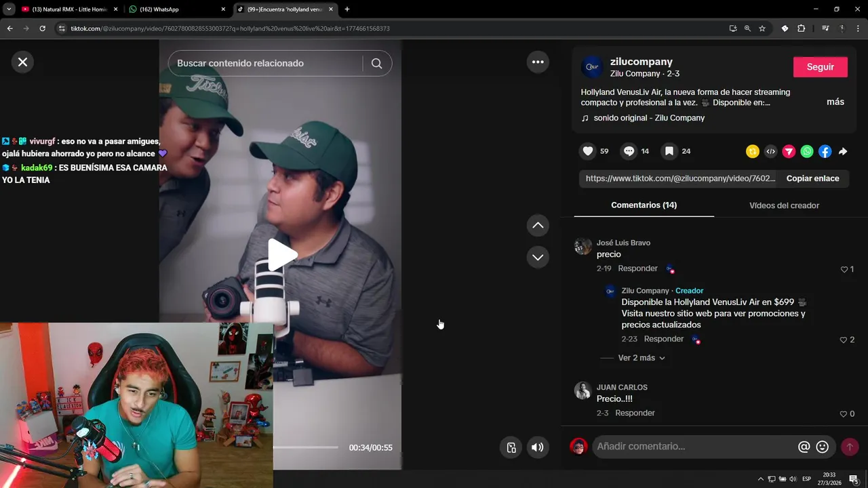Repost the video with yellow icon

[x=752, y=152]
